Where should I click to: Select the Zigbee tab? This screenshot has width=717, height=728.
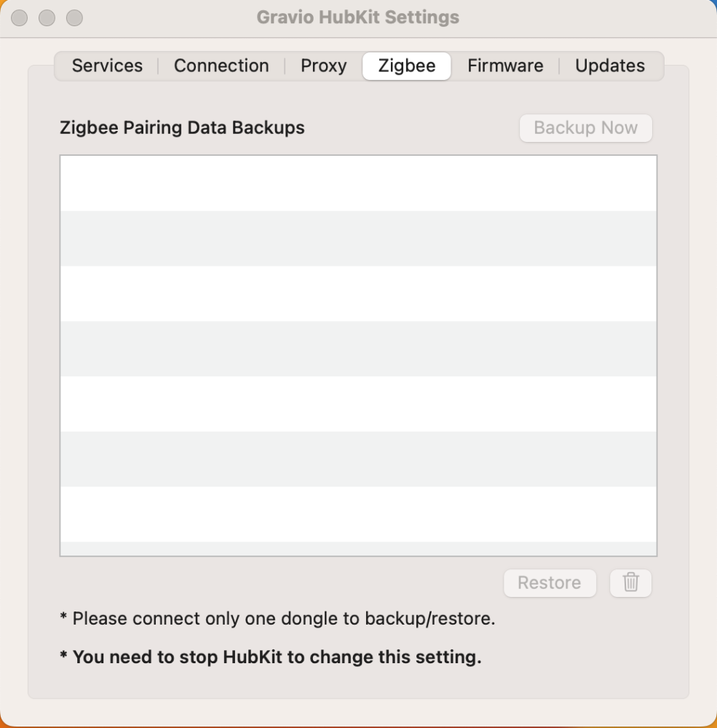[x=406, y=66]
